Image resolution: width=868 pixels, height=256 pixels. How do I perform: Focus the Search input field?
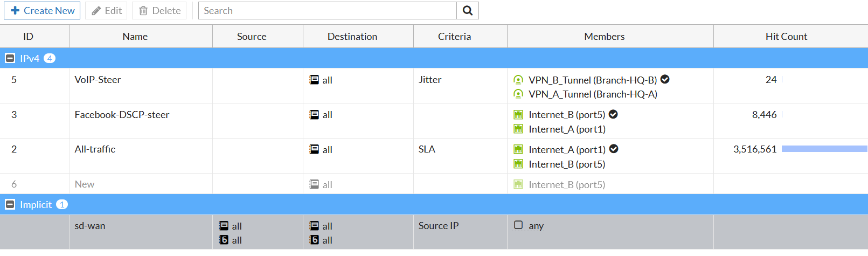tap(328, 11)
